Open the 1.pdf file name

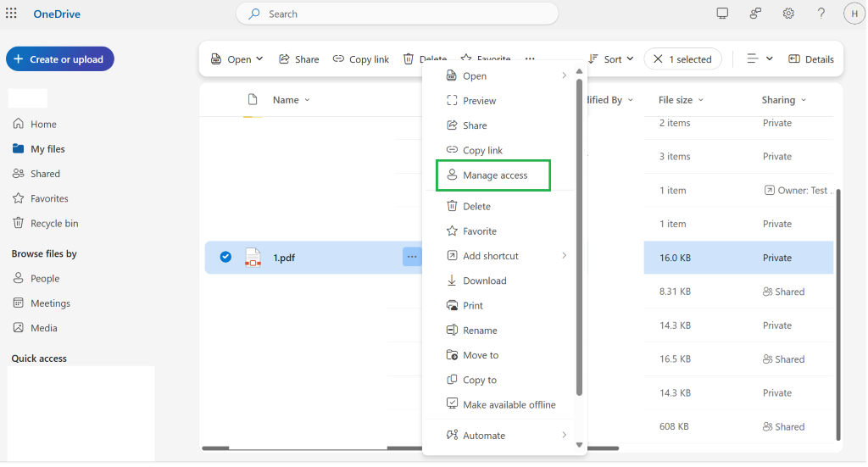pos(284,258)
